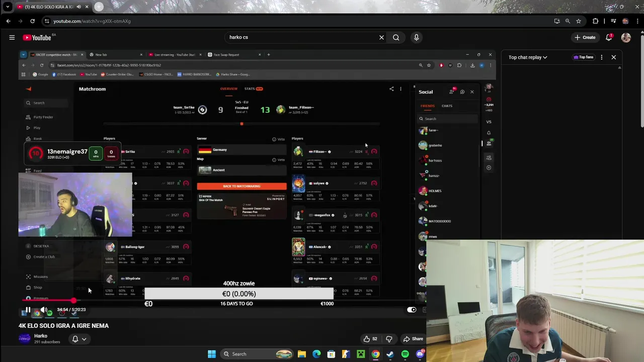The height and width of the screenshot is (362, 644).
Task: Open Microsoft Store from taskbar
Action: click(331, 354)
